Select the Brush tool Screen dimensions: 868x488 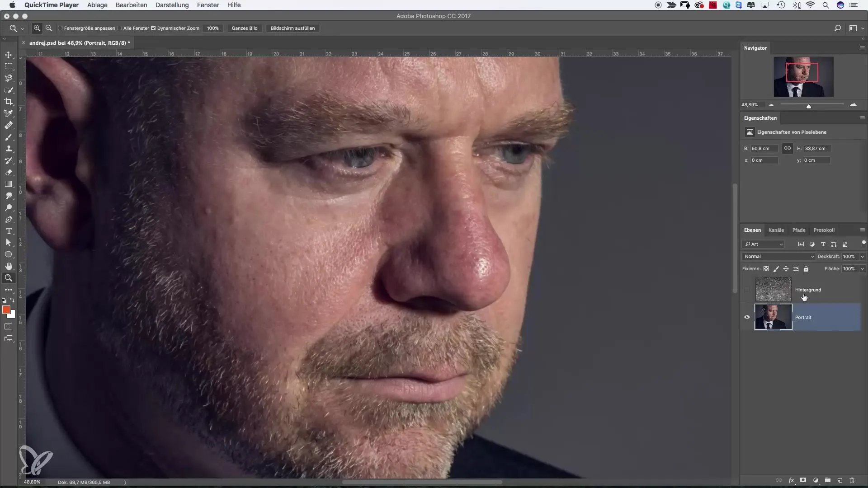tap(9, 137)
